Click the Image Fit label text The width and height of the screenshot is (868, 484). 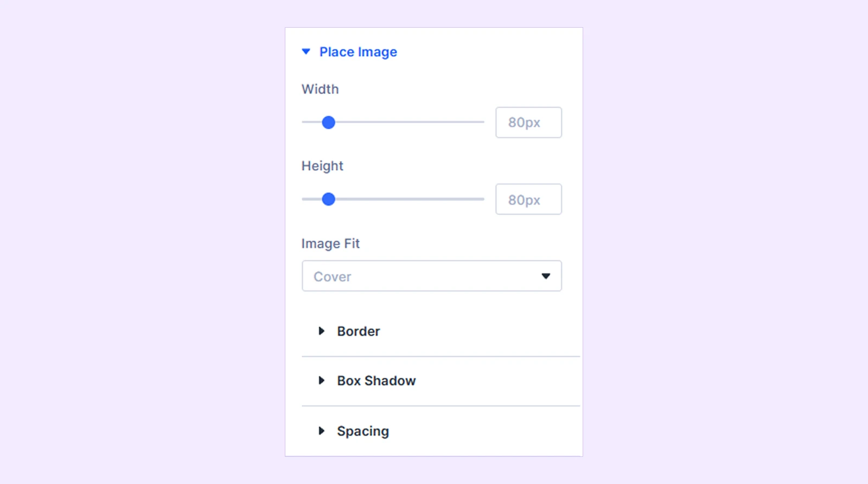330,244
